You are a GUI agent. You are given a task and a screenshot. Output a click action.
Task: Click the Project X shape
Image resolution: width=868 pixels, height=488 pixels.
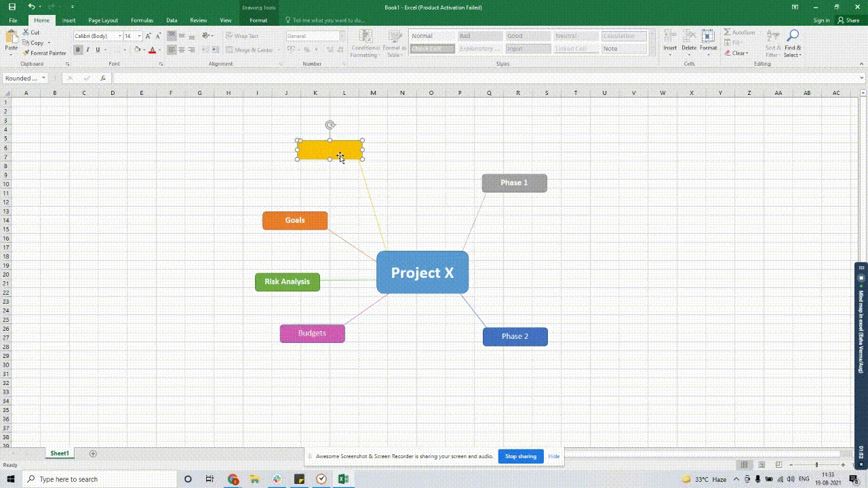[422, 272]
